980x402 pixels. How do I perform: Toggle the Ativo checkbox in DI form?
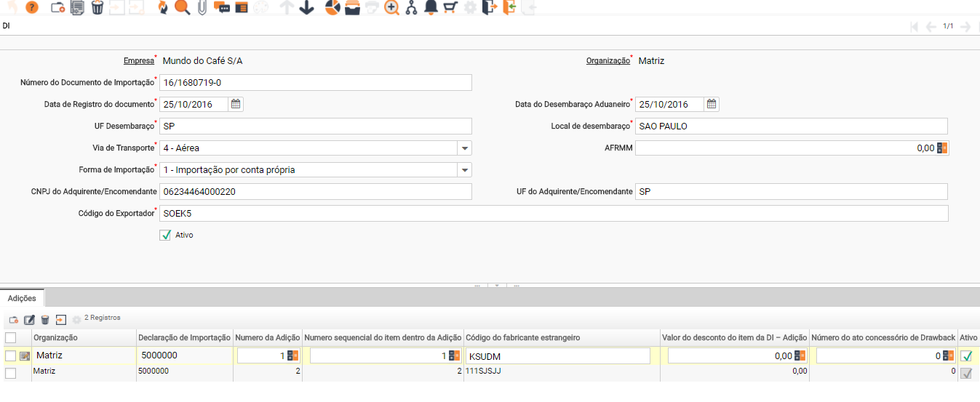point(165,235)
